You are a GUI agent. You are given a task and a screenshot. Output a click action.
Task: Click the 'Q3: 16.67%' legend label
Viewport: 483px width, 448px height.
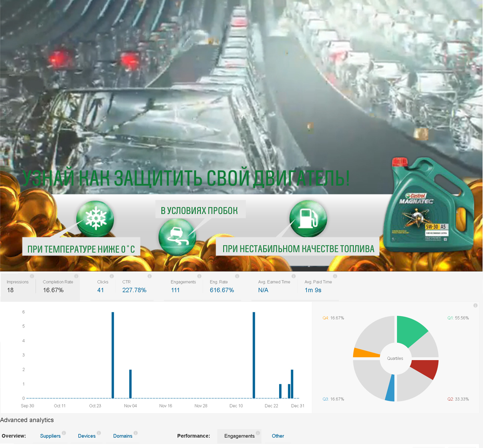click(333, 399)
